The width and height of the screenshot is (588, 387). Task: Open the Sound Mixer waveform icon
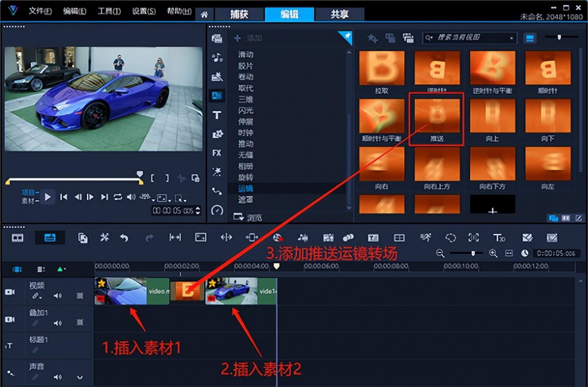tap(303, 238)
